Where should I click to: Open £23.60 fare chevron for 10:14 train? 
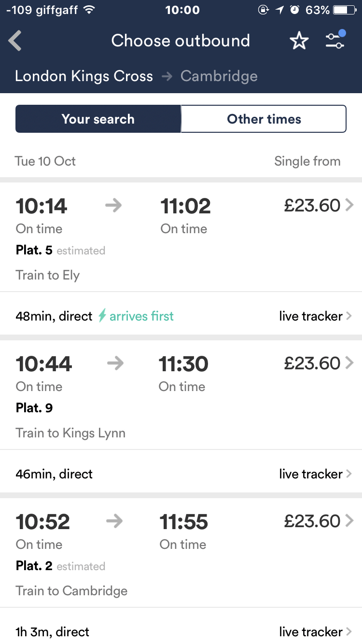(x=349, y=206)
